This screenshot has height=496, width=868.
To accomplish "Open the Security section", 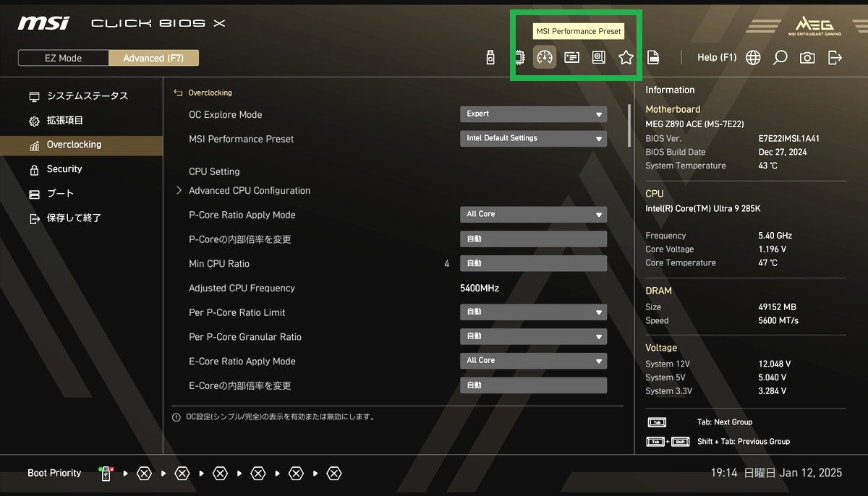I will click(x=81, y=169).
